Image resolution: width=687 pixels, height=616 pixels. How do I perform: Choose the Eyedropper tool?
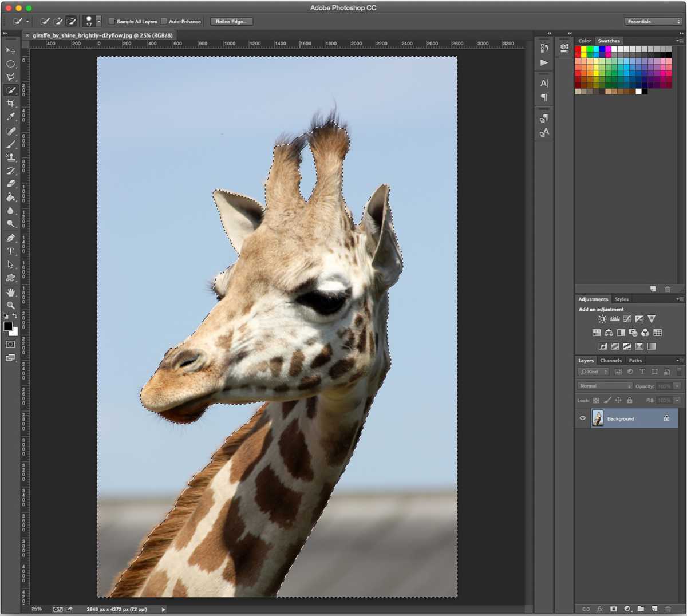(x=10, y=116)
